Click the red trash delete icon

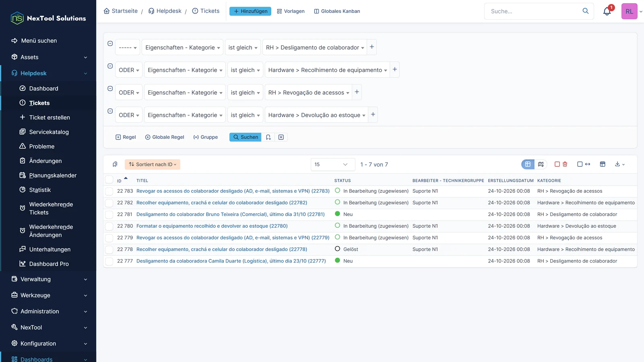[565, 164]
